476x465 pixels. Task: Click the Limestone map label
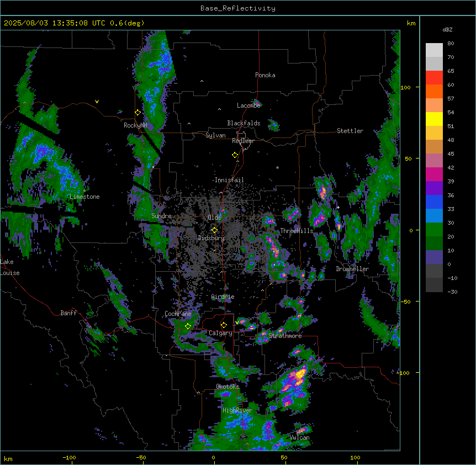click(84, 197)
